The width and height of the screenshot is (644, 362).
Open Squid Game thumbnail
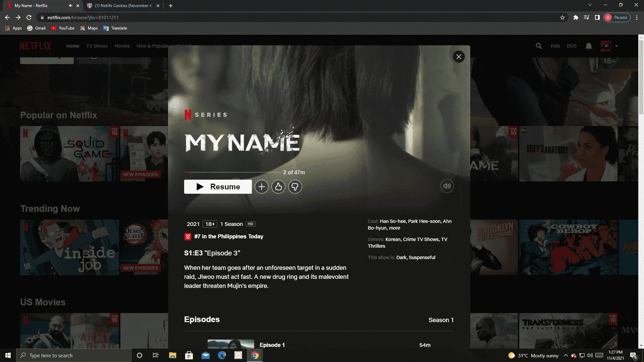pos(69,154)
